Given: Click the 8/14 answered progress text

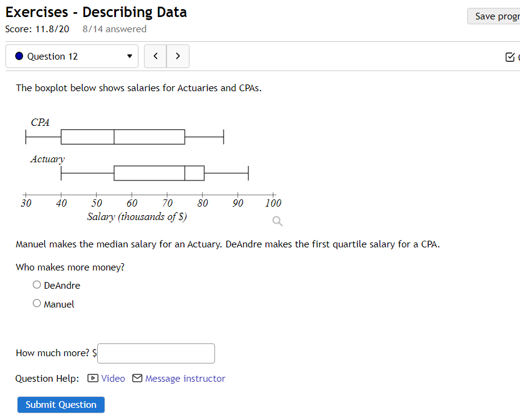Looking at the screenshot, I should [x=114, y=29].
